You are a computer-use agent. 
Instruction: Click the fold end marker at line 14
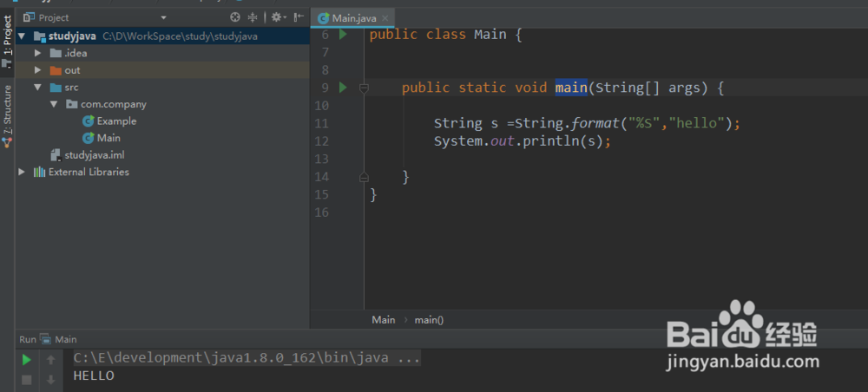[x=364, y=177]
